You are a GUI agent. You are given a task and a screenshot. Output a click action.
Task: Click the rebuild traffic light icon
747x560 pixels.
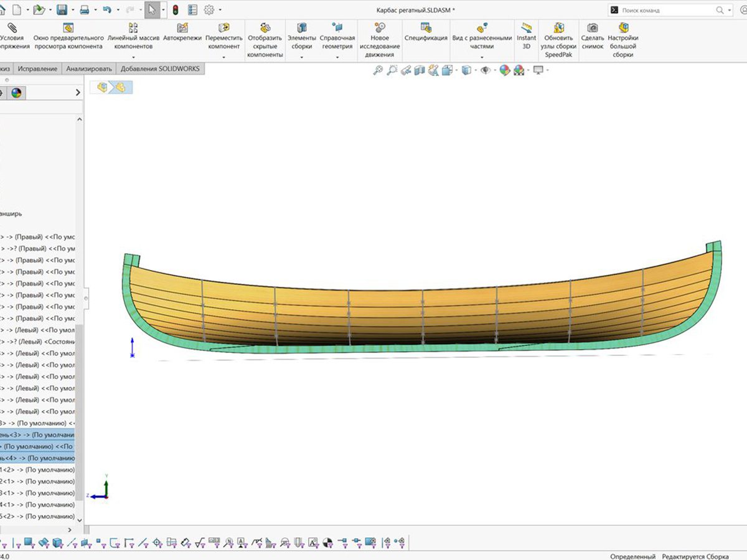[x=176, y=10]
